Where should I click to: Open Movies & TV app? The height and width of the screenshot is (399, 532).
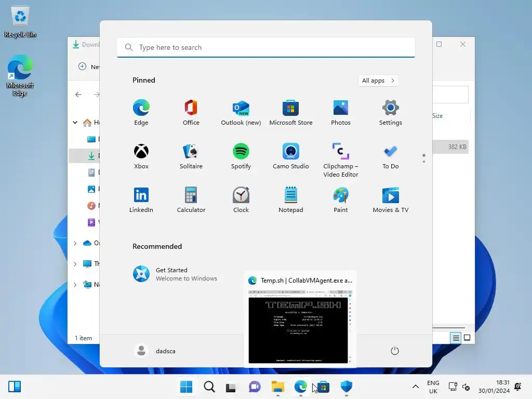pos(391,200)
